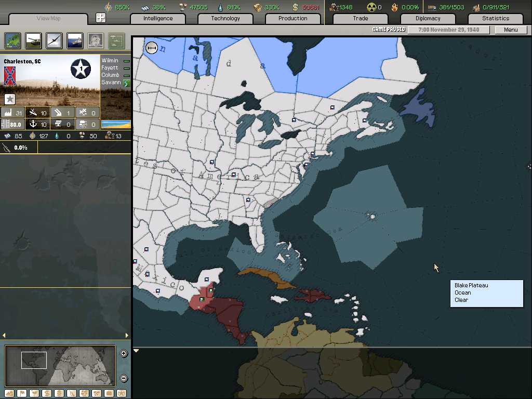Click the rare materials value 47505
The width and height of the screenshot is (532, 399).
[198, 7]
